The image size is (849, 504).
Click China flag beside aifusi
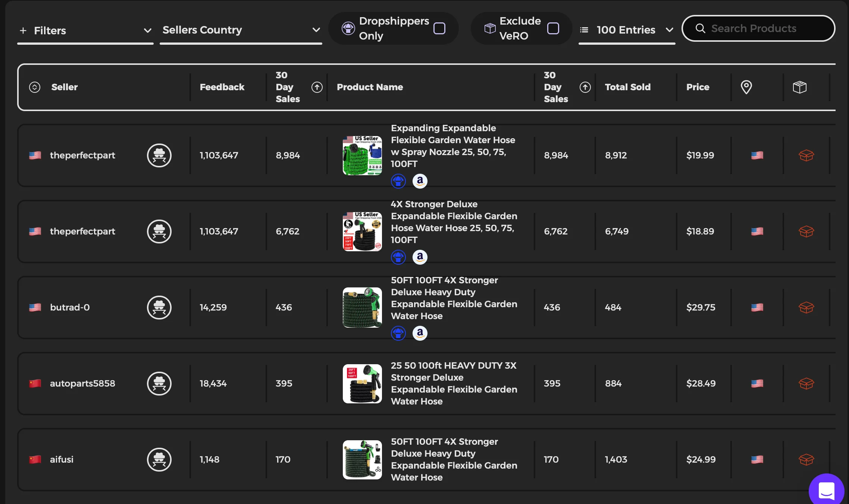(35, 460)
